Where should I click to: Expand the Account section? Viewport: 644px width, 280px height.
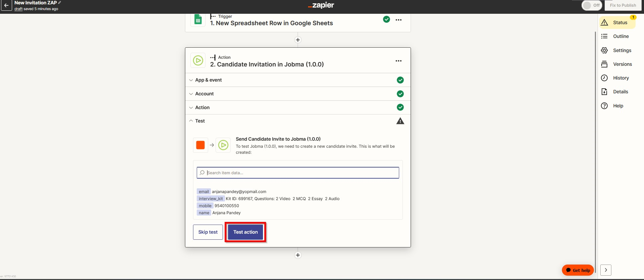298,94
